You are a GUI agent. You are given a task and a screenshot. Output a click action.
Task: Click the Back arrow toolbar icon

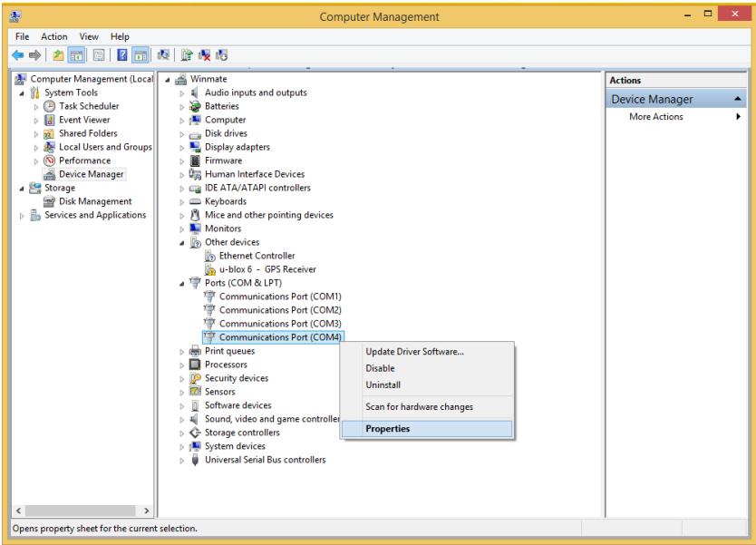pyautogui.click(x=18, y=55)
